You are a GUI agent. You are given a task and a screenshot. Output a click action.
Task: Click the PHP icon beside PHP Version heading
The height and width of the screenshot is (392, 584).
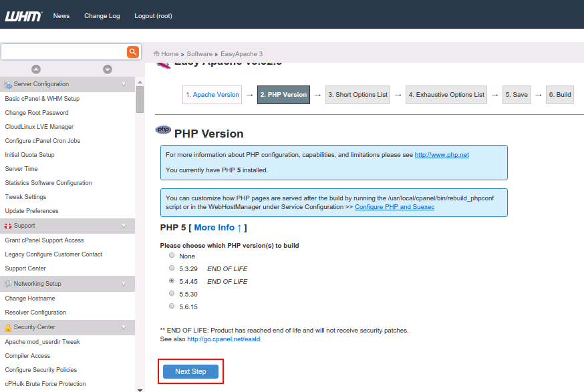162,130
